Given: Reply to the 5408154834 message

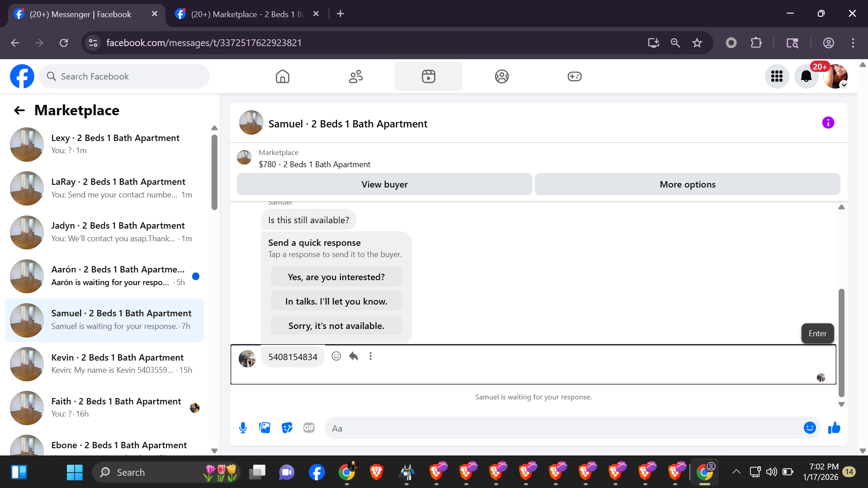Looking at the screenshot, I should (354, 357).
